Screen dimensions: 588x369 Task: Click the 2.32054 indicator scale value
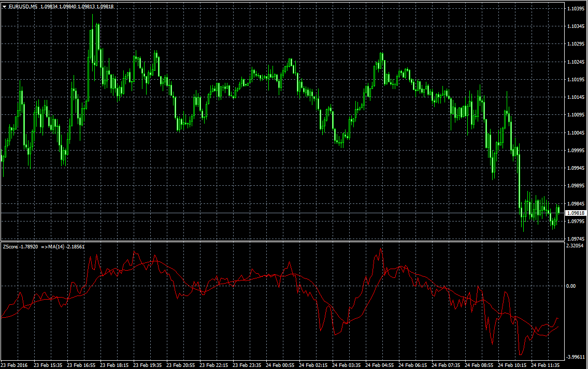point(576,246)
